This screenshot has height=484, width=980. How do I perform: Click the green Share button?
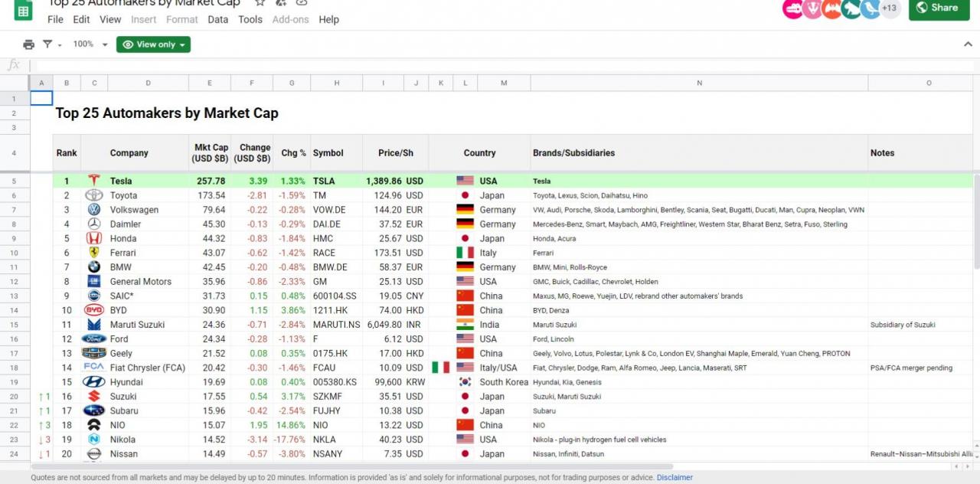pyautogui.click(x=939, y=8)
